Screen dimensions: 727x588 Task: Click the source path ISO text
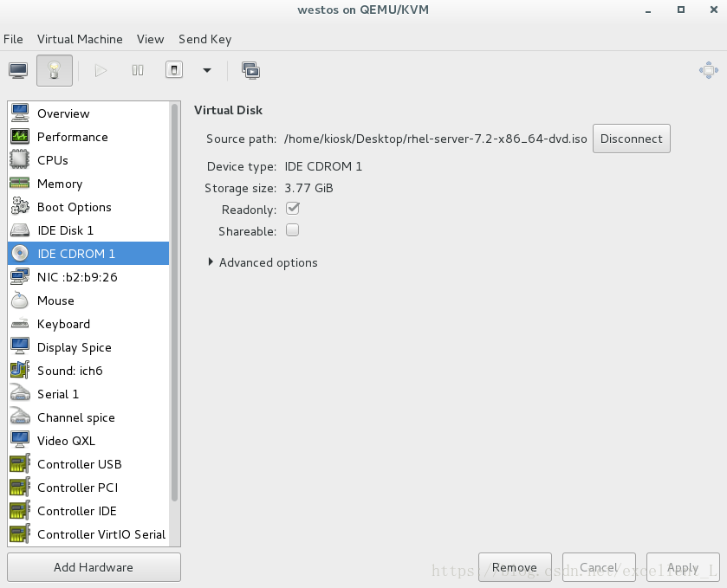point(435,139)
